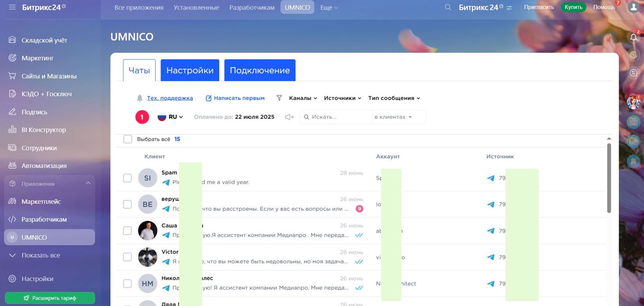Click the bell icon beside Тех. поддержка
Image resolution: width=644 pixels, height=306 pixels.
tap(140, 98)
